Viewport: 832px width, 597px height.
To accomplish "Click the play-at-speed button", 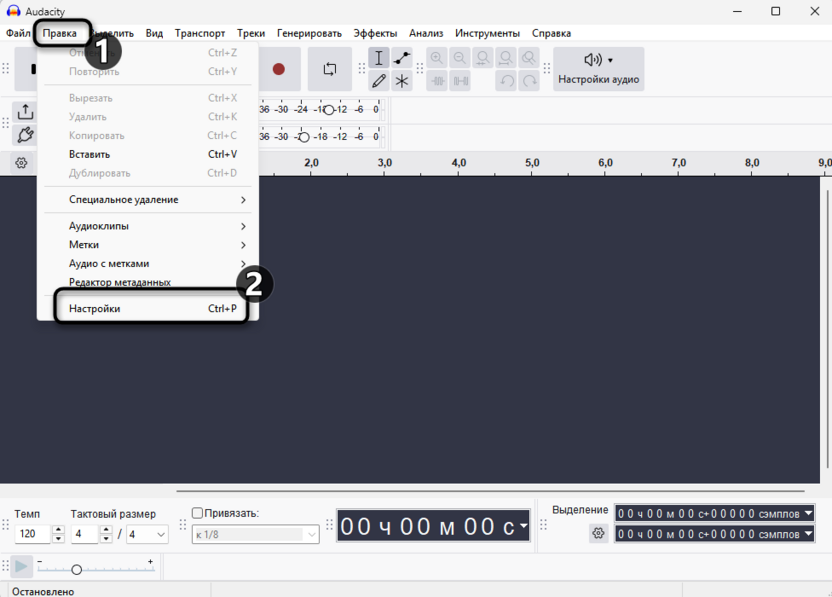I will [22, 567].
